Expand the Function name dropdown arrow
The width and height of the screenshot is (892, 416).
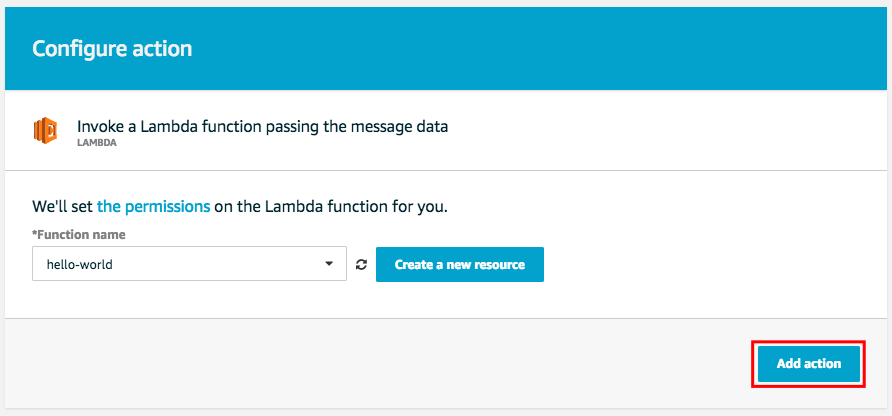tap(329, 265)
